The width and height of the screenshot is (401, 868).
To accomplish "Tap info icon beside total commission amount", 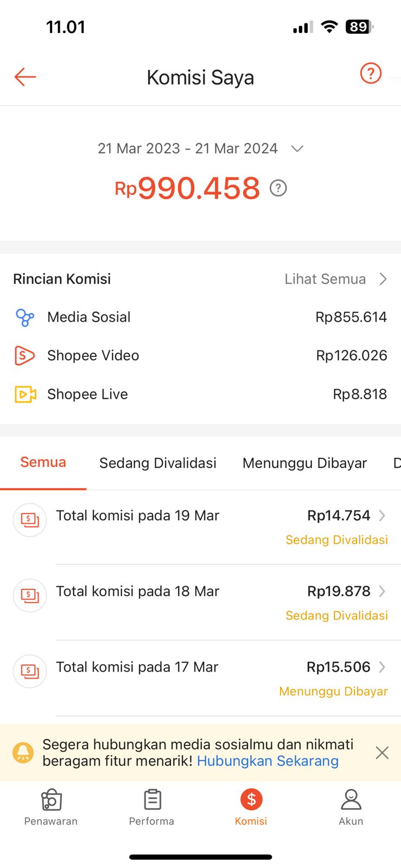I will click(278, 188).
